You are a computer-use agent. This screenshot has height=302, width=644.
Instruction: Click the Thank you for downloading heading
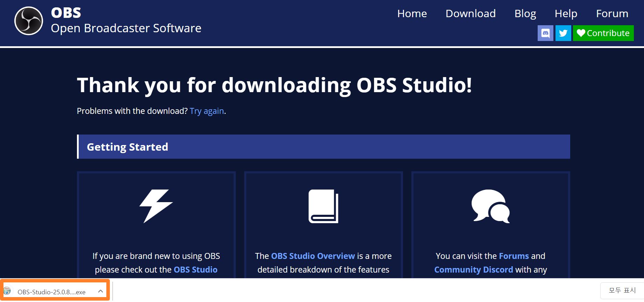coord(274,85)
